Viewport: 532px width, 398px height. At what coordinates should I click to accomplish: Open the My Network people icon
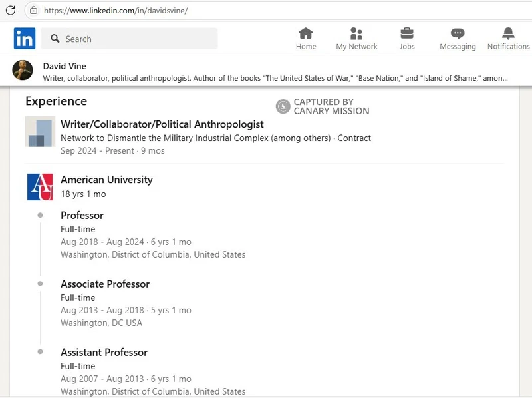click(x=356, y=33)
